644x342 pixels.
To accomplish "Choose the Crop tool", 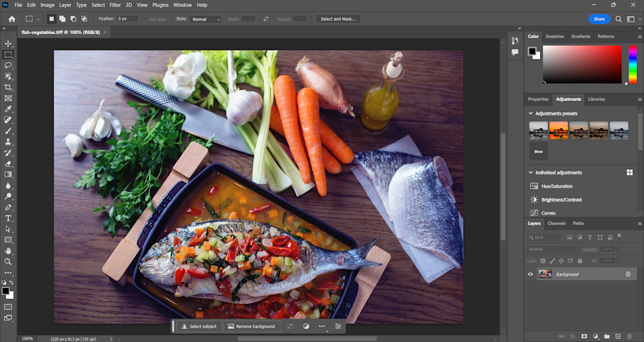I will (x=8, y=88).
